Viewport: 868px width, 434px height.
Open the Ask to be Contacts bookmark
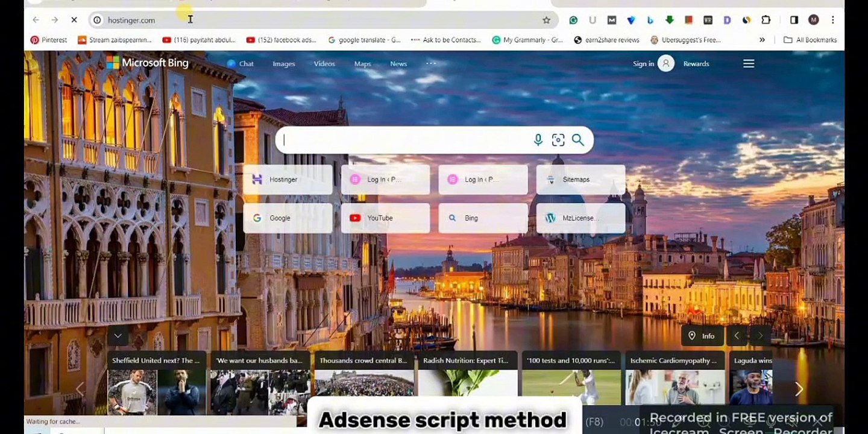click(x=446, y=40)
